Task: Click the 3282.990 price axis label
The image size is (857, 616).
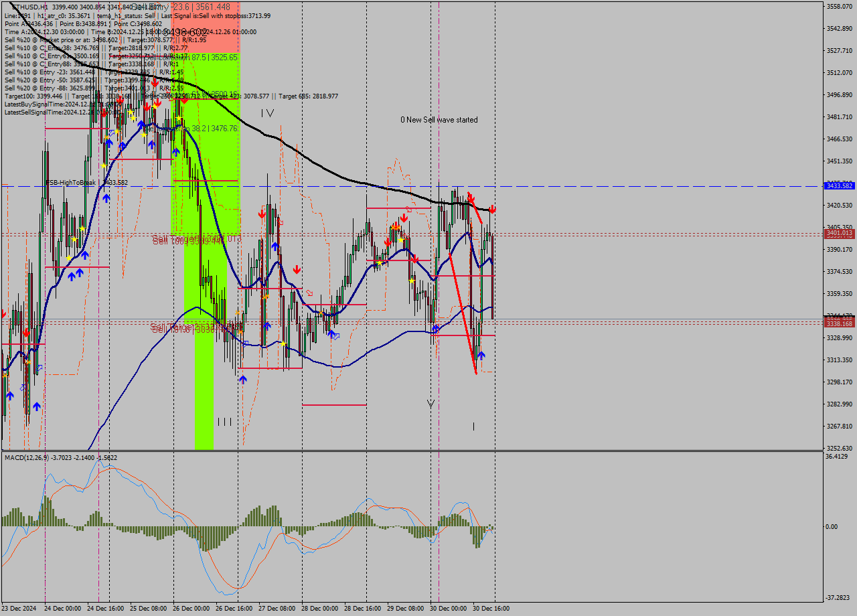Action: click(839, 404)
